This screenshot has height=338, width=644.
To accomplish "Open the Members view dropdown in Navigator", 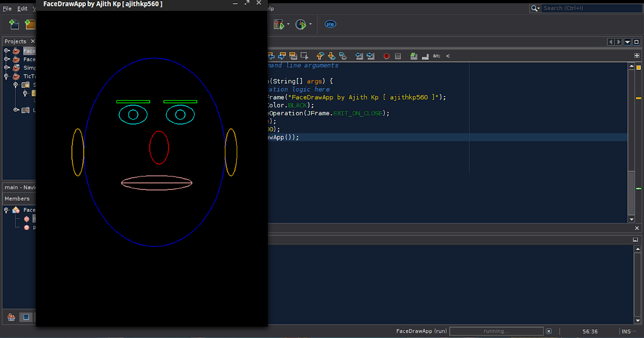I will [x=18, y=199].
